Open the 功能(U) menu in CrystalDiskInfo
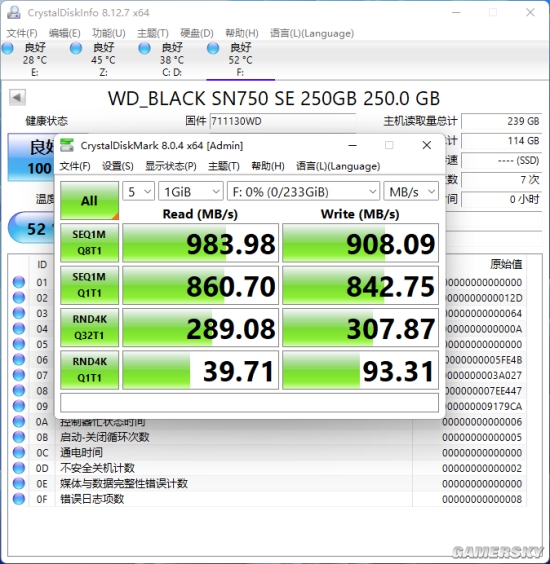The image size is (550, 564). [x=109, y=33]
